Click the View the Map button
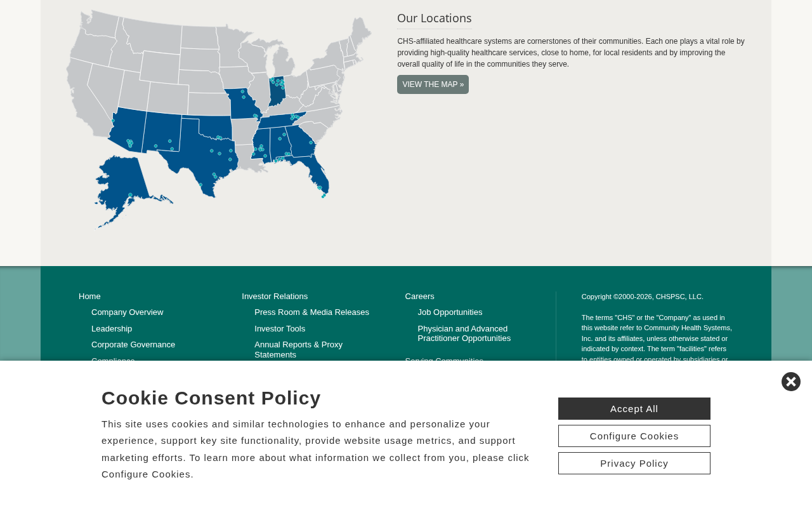 pyautogui.click(x=433, y=84)
